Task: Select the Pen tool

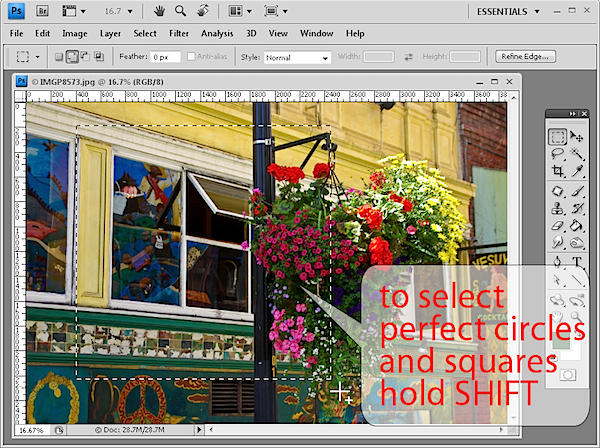Action: pyautogui.click(x=557, y=261)
